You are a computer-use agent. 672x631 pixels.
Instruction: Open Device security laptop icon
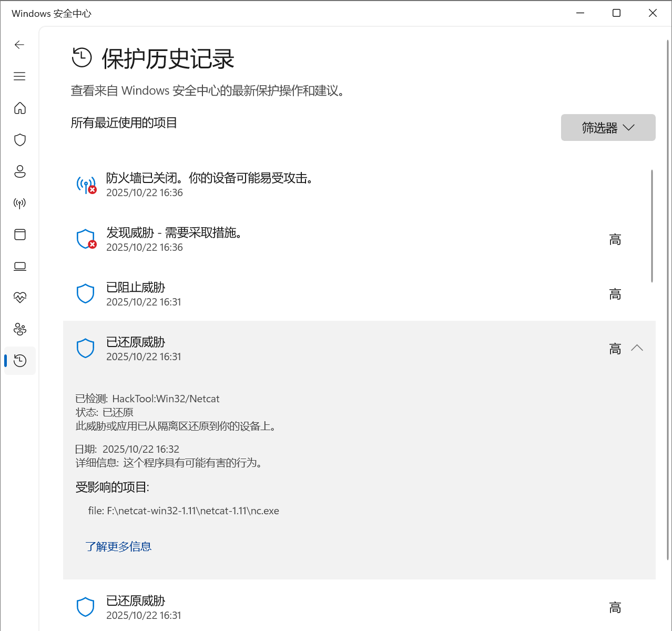tap(20, 266)
